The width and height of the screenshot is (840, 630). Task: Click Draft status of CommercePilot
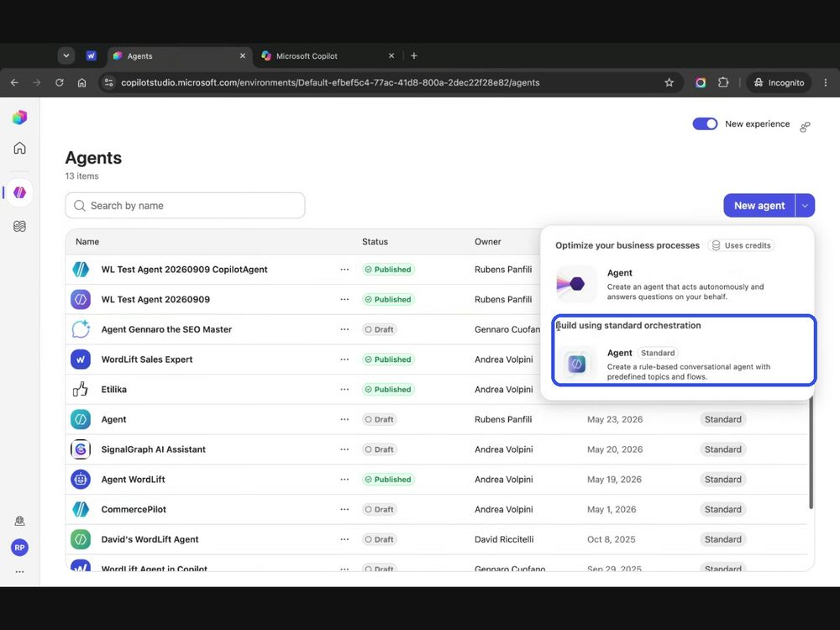pos(380,510)
